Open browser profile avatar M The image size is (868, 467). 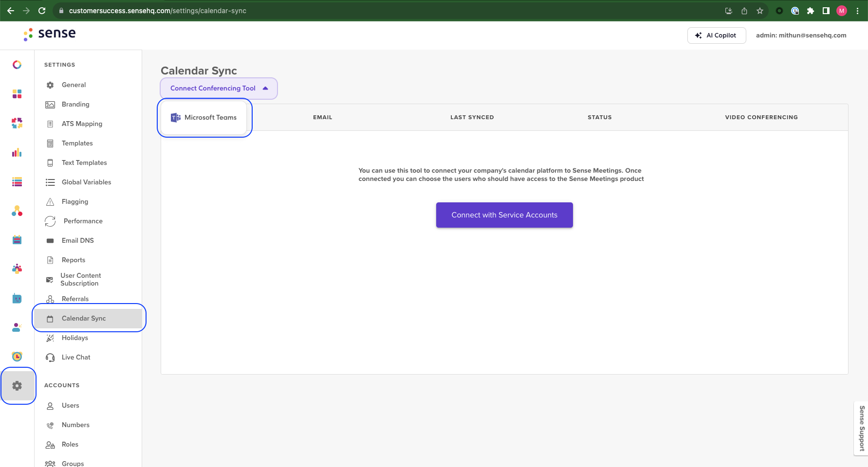point(842,11)
